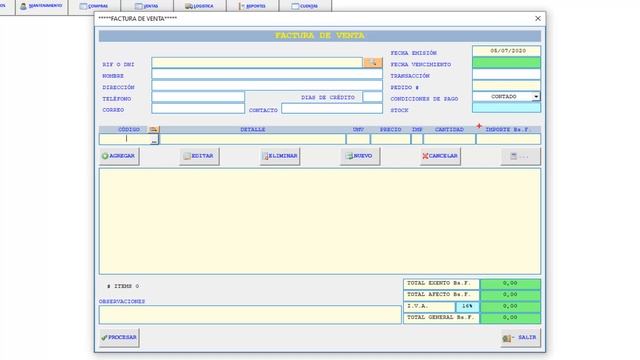Click the '# ITEMS 0' counter label
Viewport: 640px width, 360px height.
[123, 286]
